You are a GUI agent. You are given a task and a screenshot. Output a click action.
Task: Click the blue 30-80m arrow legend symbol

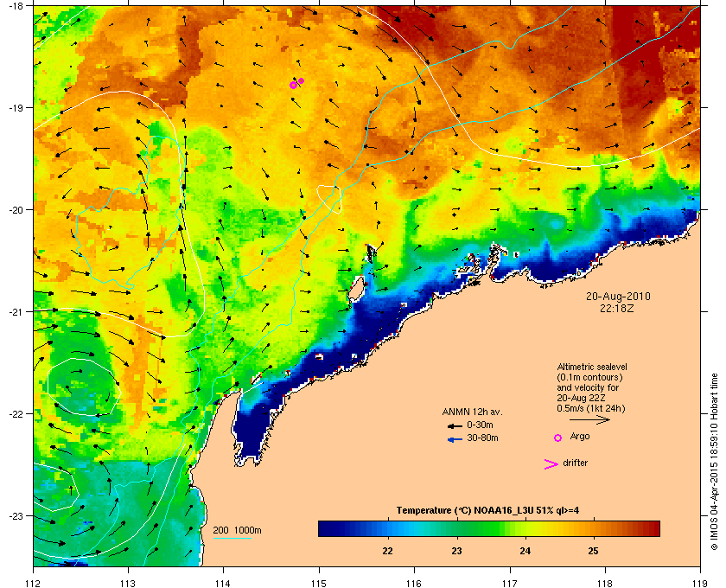[x=455, y=439]
